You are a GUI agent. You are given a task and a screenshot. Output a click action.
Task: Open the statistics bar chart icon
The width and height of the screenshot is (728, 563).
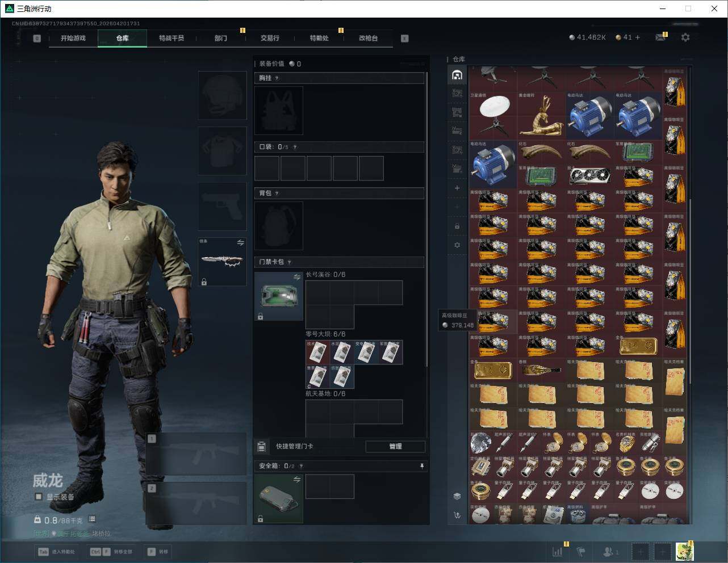pos(558,551)
